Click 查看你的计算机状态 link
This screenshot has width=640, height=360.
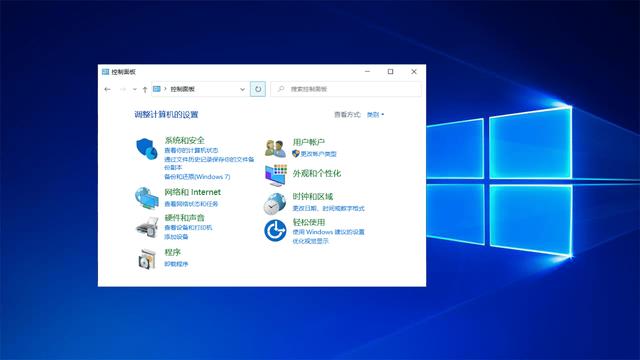[191, 150]
